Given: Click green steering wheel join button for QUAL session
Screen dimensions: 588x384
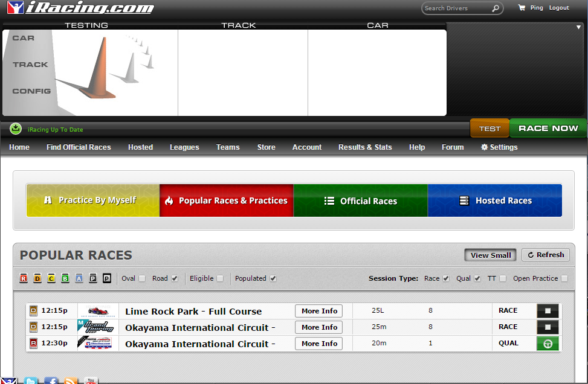Looking at the screenshot, I should pos(548,344).
